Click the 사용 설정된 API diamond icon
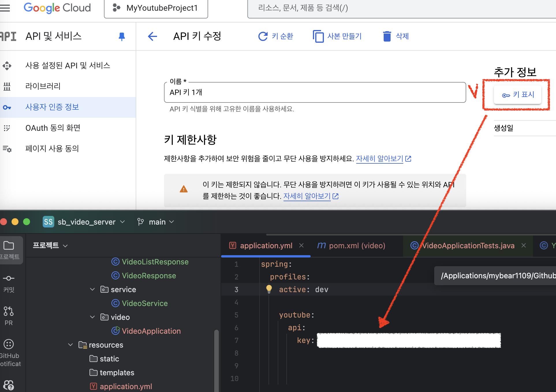The width and height of the screenshot is (556, 392). coord(7,66)
